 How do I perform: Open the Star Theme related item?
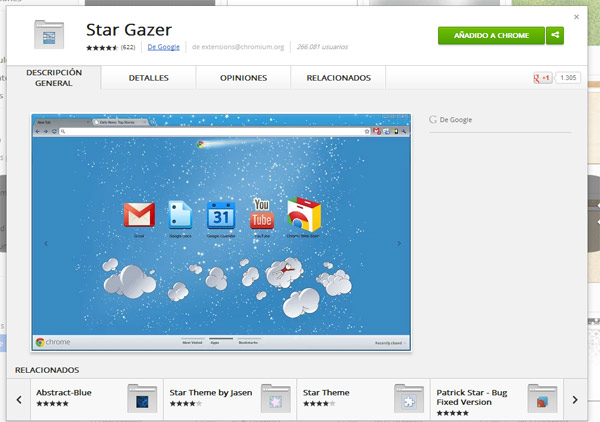pos(364,399)
